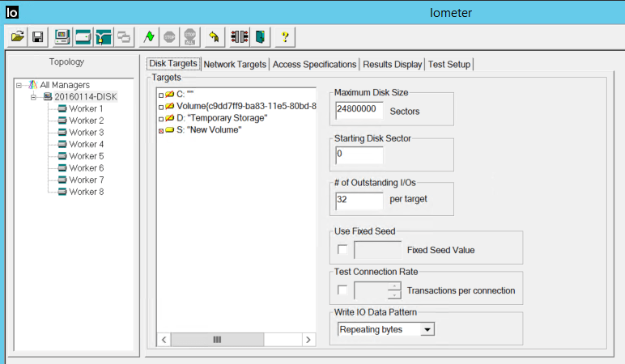Click the Maximum Disk Size input field

tap(359, 109)
